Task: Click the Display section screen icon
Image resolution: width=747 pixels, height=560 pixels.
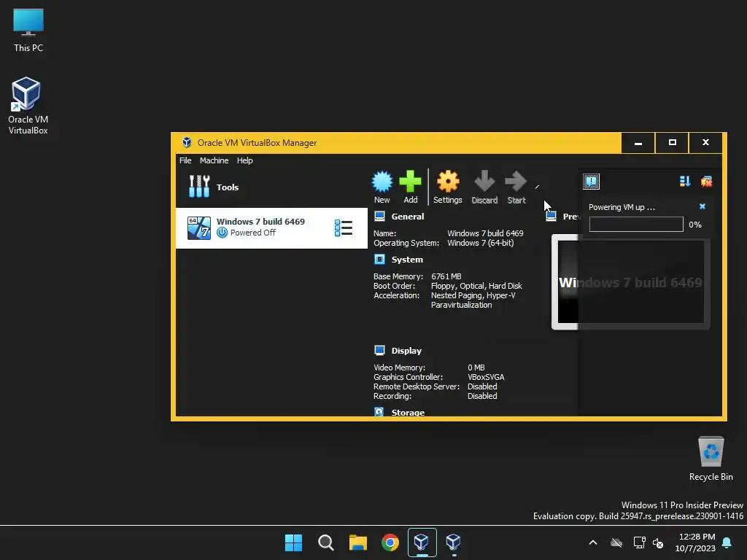Action: click(x=379, y=351)
